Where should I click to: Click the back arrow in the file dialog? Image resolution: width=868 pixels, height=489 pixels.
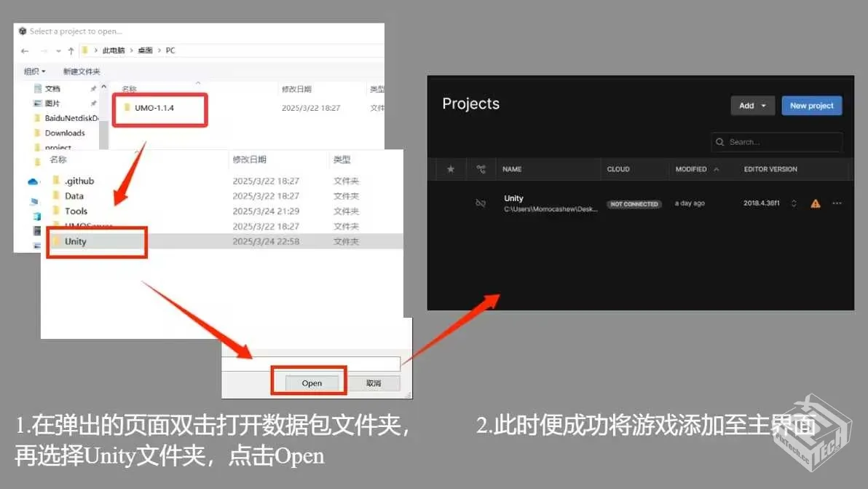tap(24, 50)
